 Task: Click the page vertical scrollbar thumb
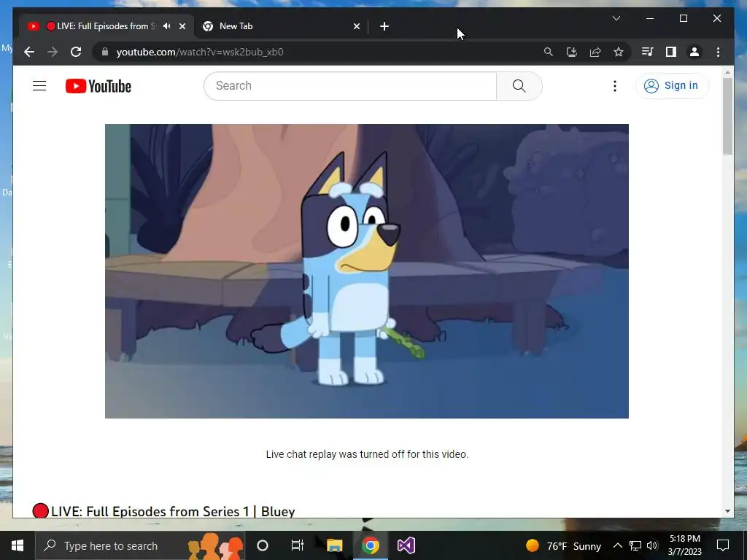click(x=727, y=116)
